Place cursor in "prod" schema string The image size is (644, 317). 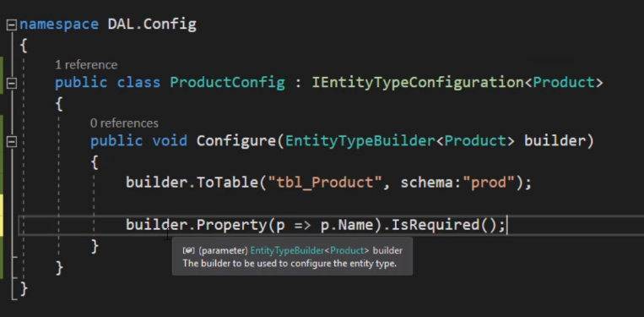489,182
